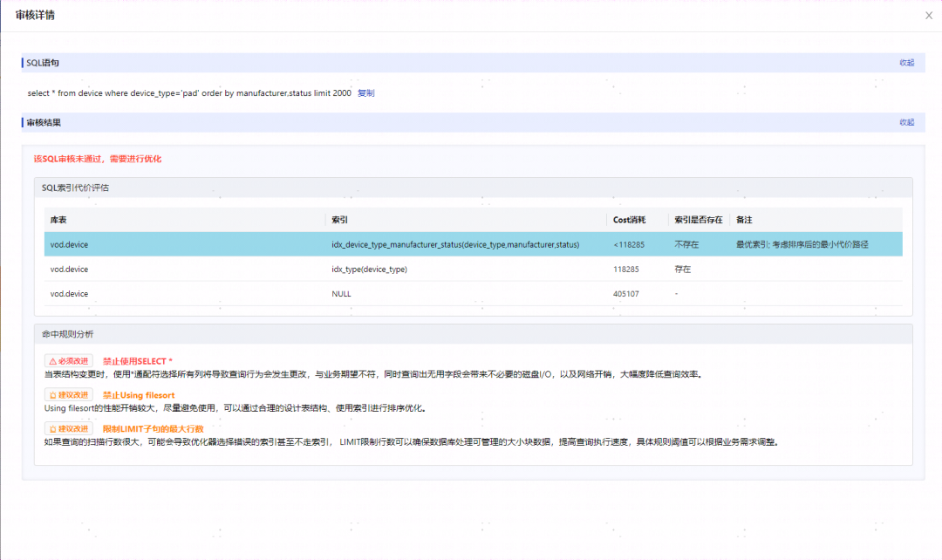Click the description starting with 如果查询的扫描行数很大
Viewport: 942px width, 560px height.
412,441
